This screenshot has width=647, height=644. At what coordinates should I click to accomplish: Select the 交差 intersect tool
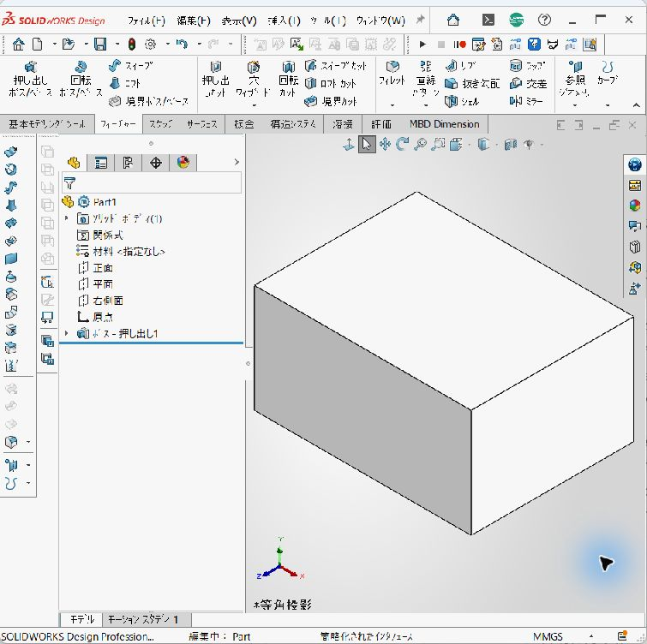pos(528,84)
